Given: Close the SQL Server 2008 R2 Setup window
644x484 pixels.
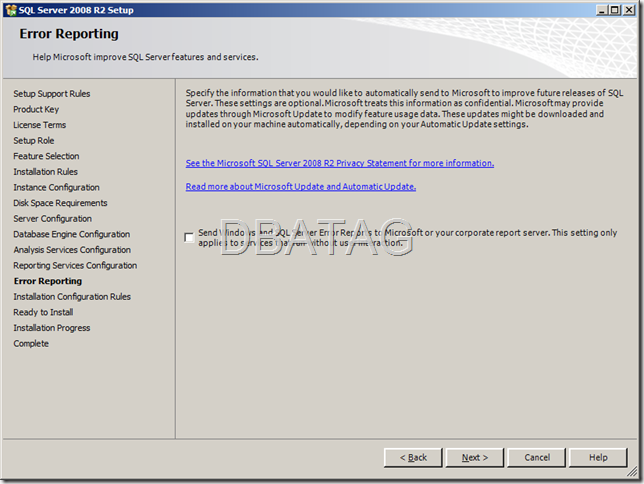Looking at the screenshot, I should pos(629,10).
